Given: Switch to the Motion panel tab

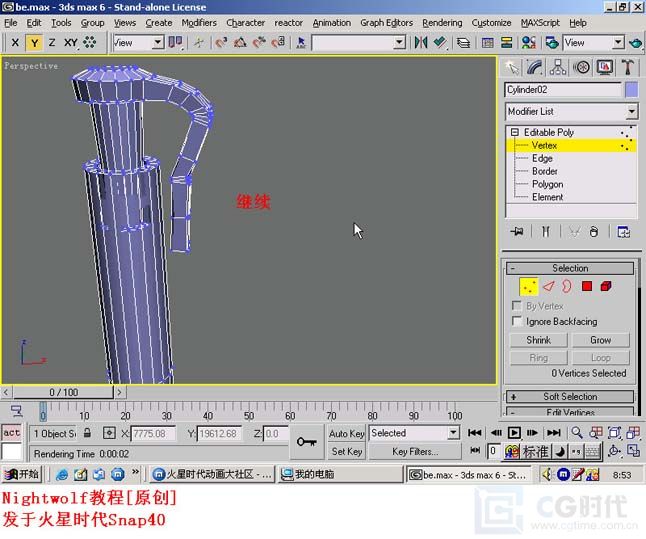Looking at the screenshot, I should 581,67.
